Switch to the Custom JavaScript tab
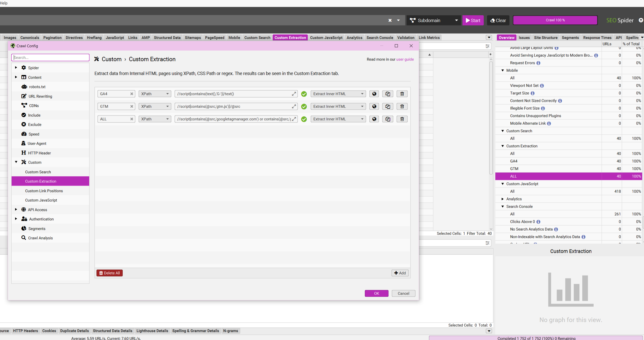 pos(326,38)
